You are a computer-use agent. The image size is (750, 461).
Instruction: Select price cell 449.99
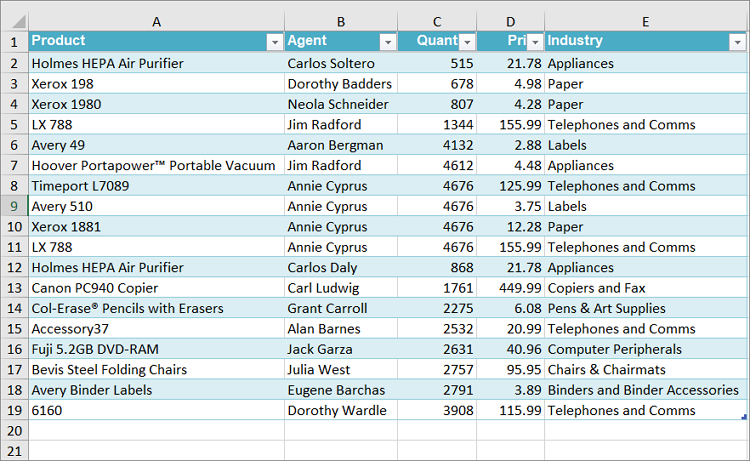(x=511, y=288)
